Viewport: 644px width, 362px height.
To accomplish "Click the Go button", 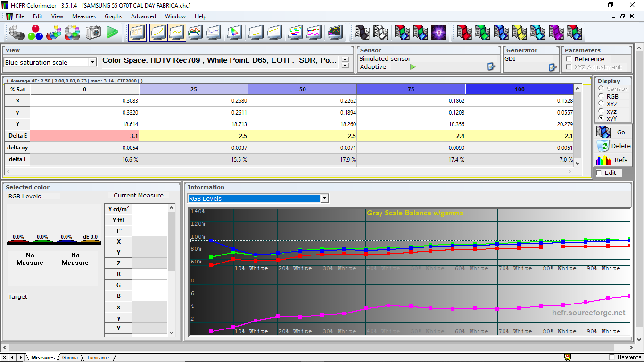I will 613,132.
